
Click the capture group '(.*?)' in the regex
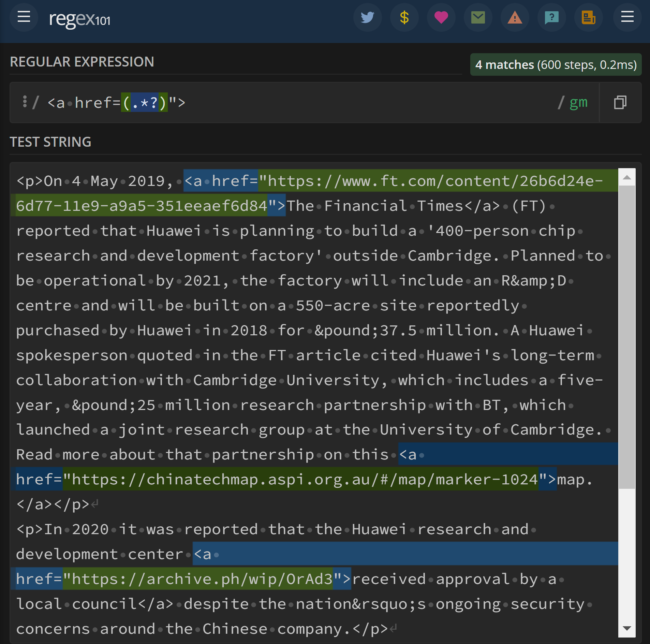point(144,102)
